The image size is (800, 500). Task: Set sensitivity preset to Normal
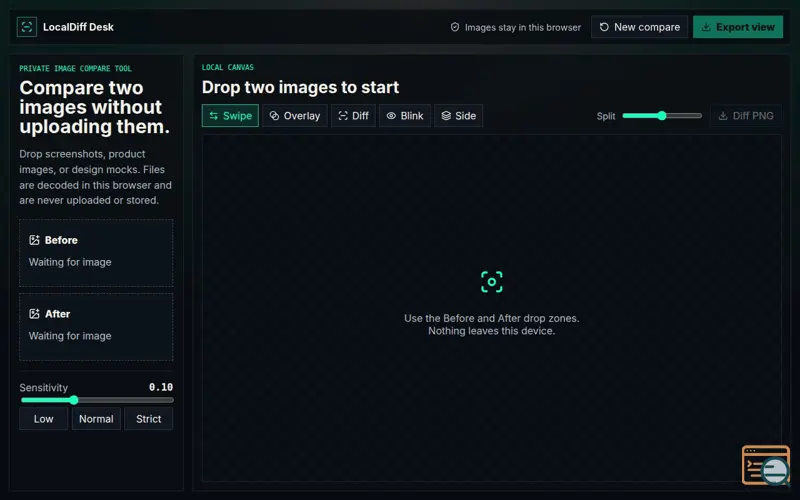[x=96, y=419]
